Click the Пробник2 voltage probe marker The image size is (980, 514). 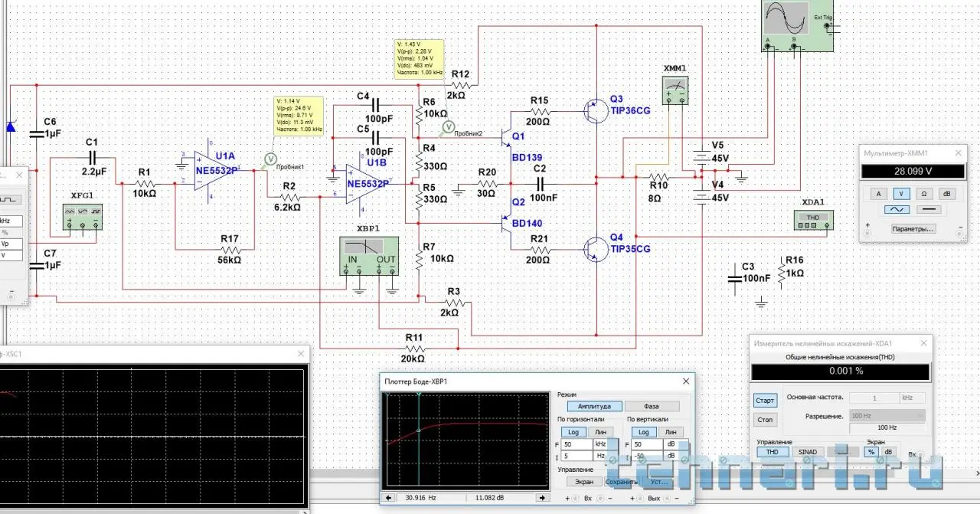[449, 126]
